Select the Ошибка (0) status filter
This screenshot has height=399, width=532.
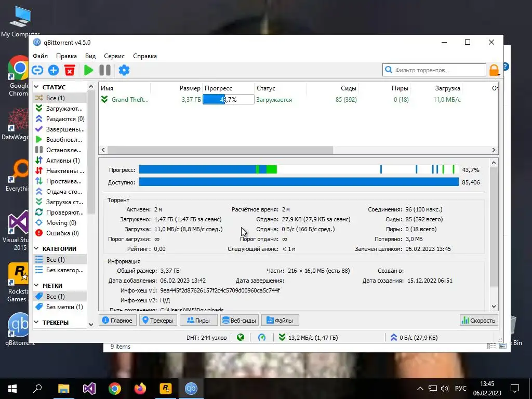click(x=60, y=233)
